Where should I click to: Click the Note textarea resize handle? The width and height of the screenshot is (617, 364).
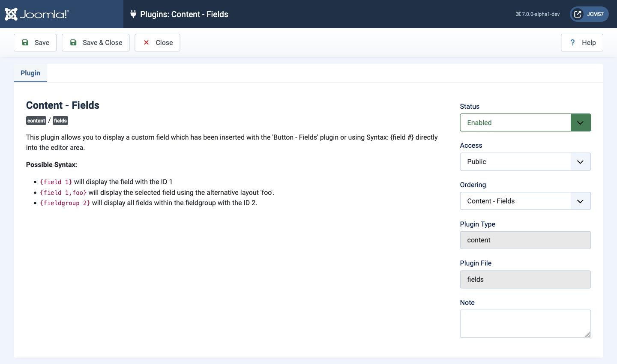tap(587, 334)
